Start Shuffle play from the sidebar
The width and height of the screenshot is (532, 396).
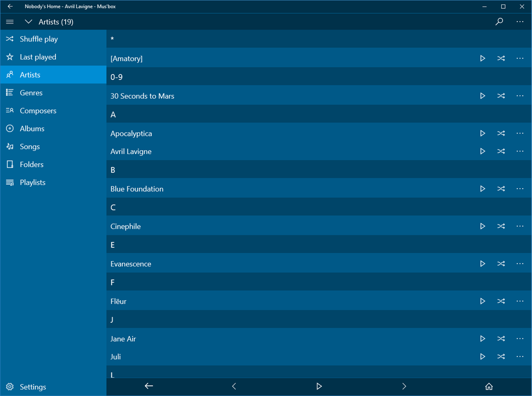click(53, 39)
